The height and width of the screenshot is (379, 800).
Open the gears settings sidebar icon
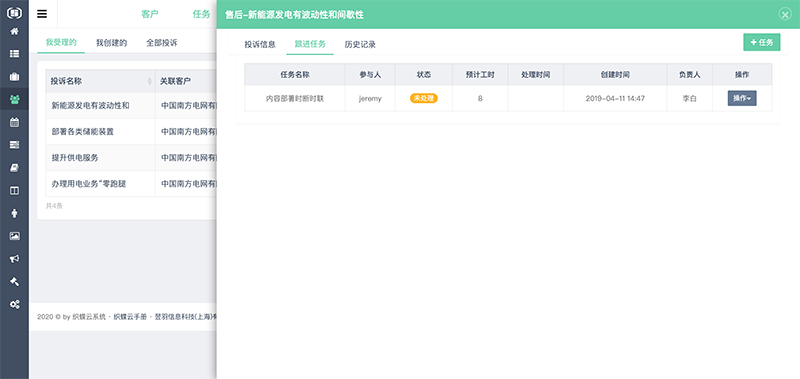pos(14,305)
